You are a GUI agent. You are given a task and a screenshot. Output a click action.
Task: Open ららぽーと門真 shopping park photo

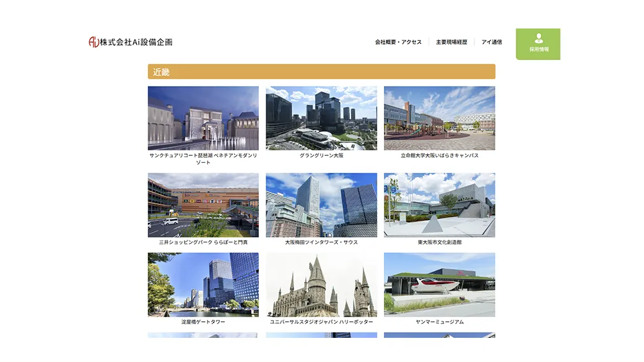tap(203, 205)
